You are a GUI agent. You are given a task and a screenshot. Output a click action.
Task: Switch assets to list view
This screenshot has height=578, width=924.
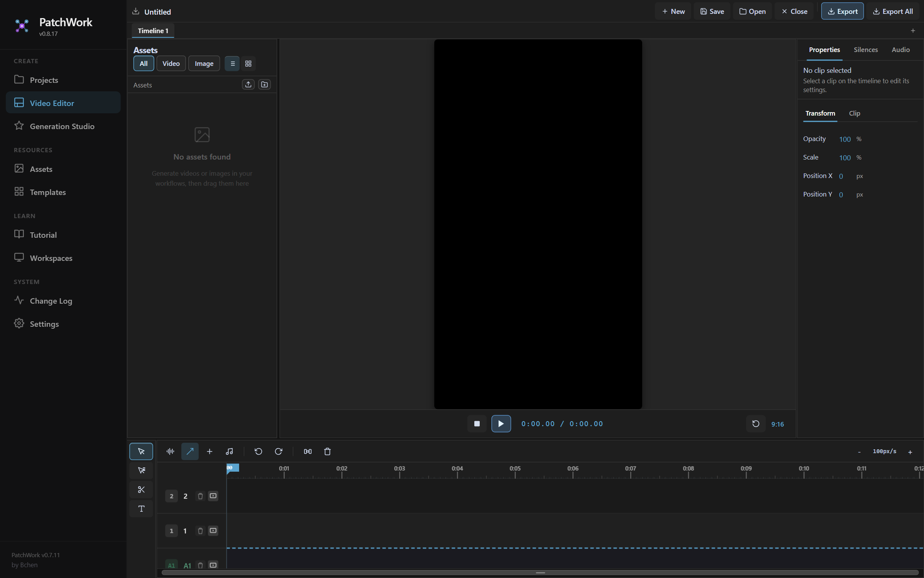click(x=232, y=64)
